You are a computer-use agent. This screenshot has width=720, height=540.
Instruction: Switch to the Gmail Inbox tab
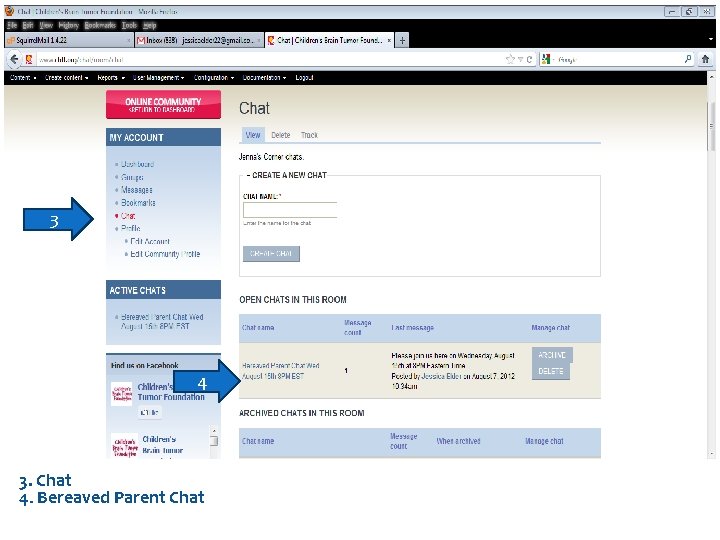(200, 40)
